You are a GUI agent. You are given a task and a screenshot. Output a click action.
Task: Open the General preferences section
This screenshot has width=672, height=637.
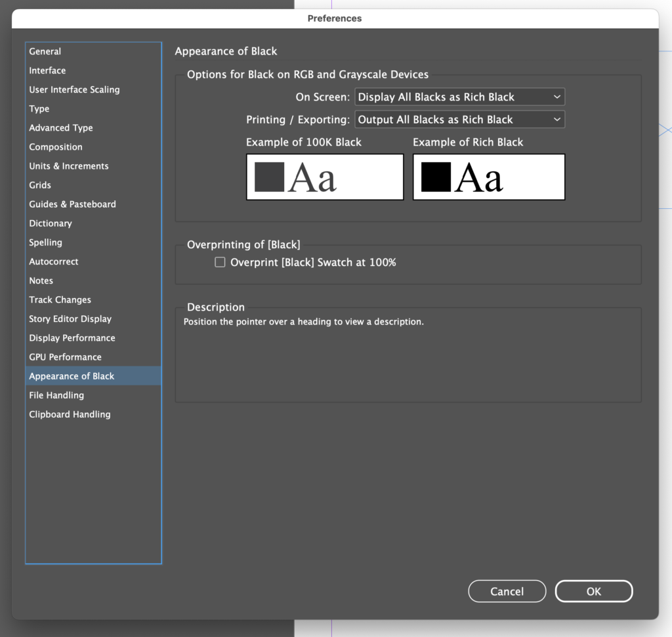click(x=45, y=51)
